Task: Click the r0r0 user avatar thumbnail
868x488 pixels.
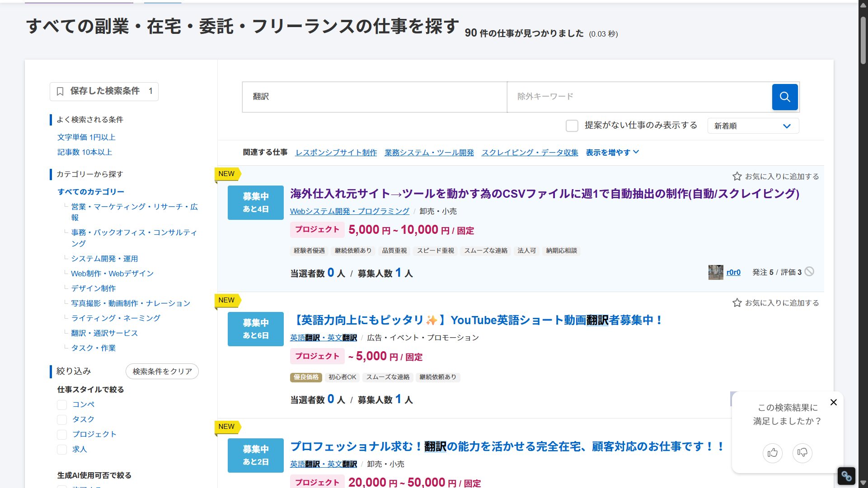Action: (x=715, y=272)
